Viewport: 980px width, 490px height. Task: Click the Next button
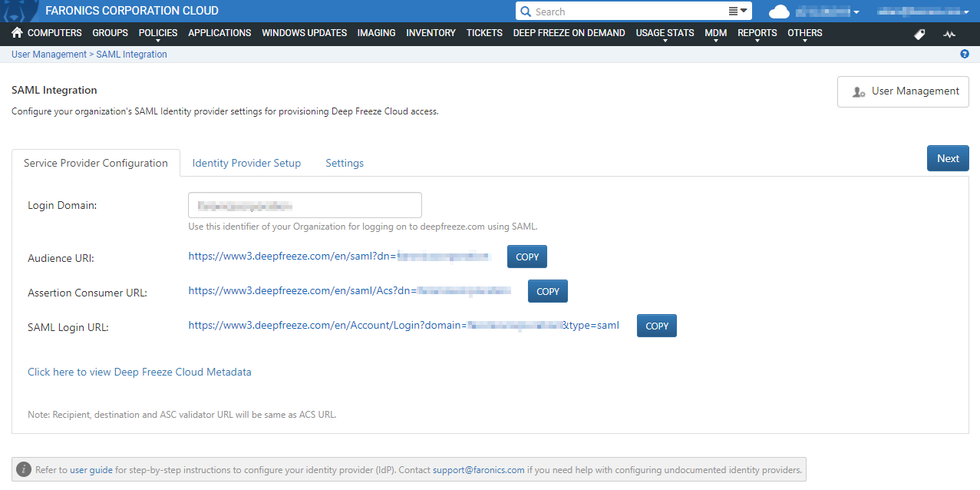pyautogui.click(x=948, y=158)
